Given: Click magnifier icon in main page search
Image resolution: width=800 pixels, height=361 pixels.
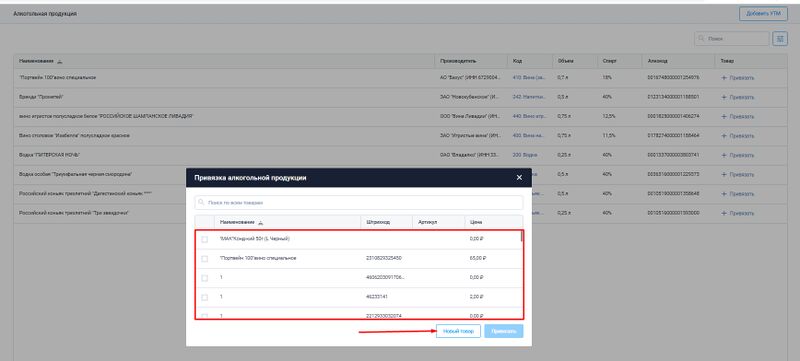Looking at the screenshot, I should [x=702, y=39].
